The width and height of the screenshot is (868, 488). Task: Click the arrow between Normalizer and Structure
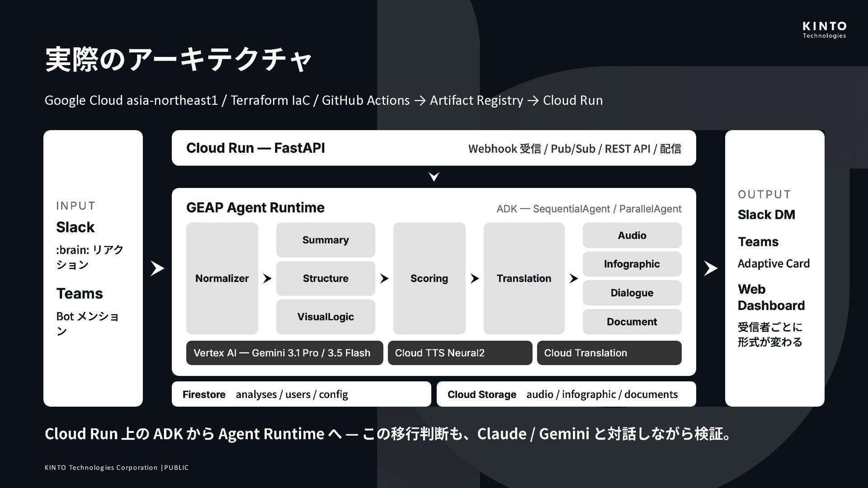tap(267, 278)
